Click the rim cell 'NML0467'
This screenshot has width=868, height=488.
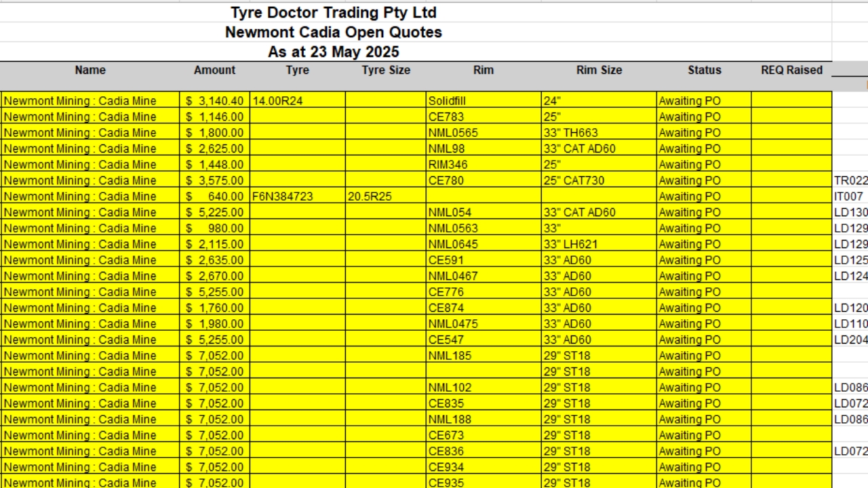coord(484,276)
